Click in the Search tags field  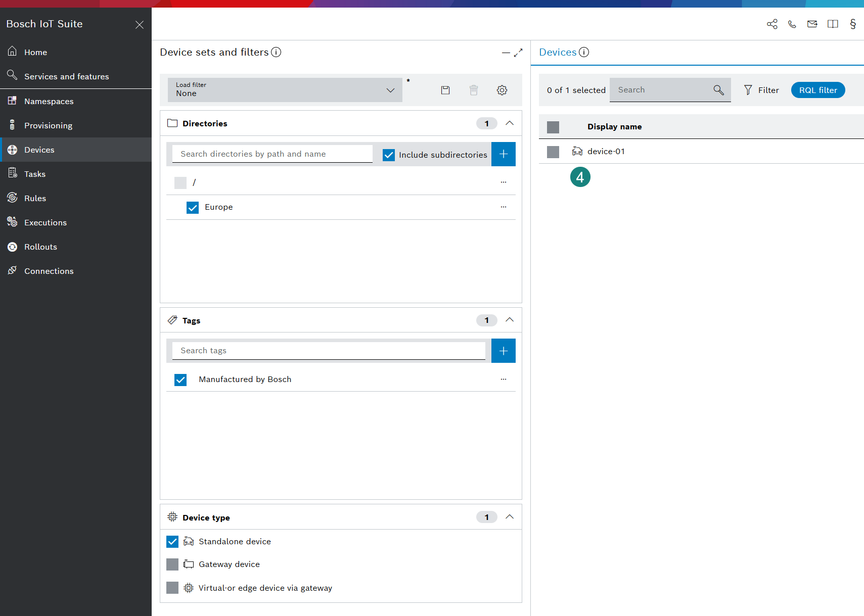[x=329, y=351]
